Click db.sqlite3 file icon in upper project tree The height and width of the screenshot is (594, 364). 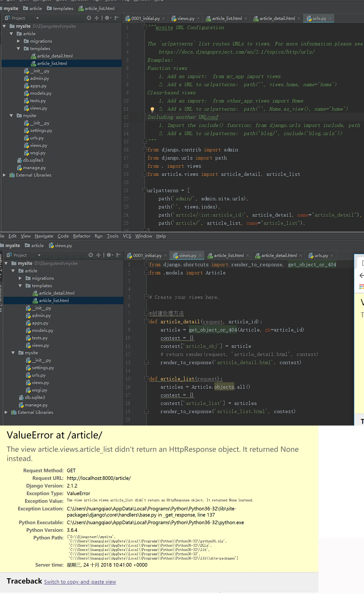[20, 160]
